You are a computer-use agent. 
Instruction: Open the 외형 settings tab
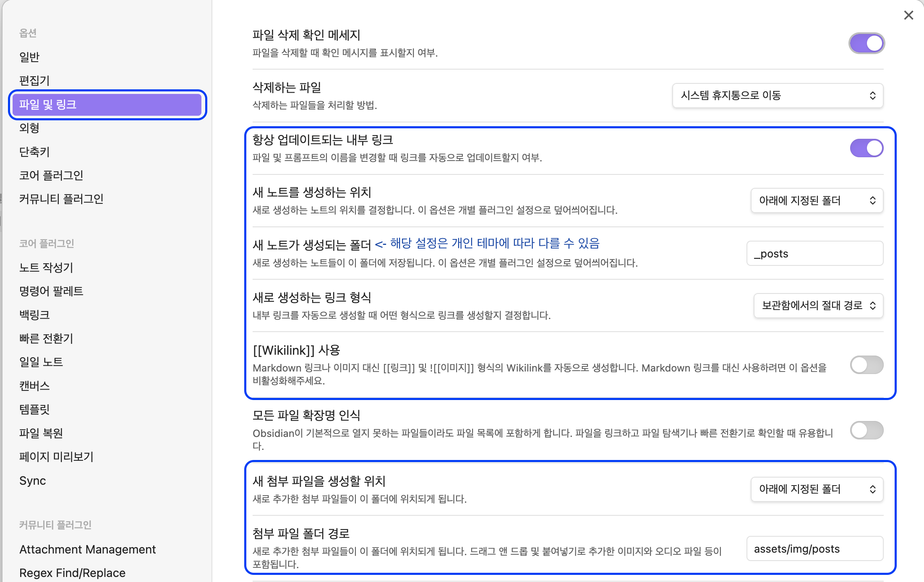point(107,128)
